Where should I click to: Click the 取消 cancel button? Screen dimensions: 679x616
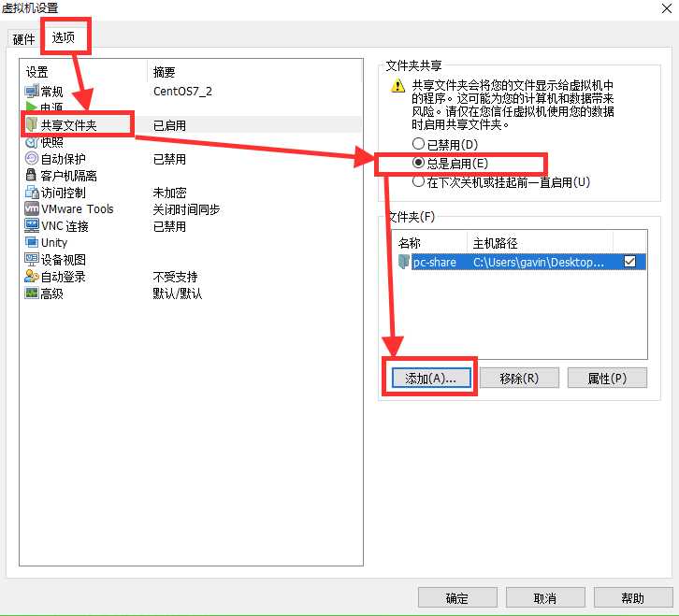545,598
